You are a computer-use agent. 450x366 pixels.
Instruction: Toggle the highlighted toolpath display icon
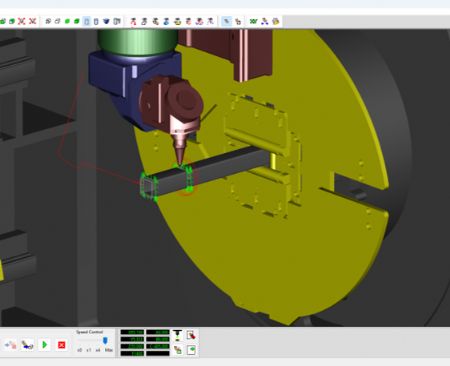coord(227,21)
